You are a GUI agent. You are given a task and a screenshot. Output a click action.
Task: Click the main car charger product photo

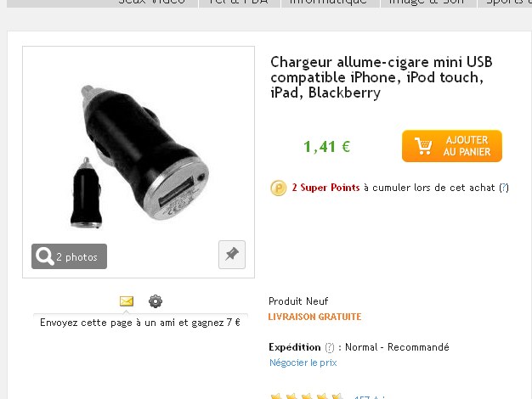[145, 153]
